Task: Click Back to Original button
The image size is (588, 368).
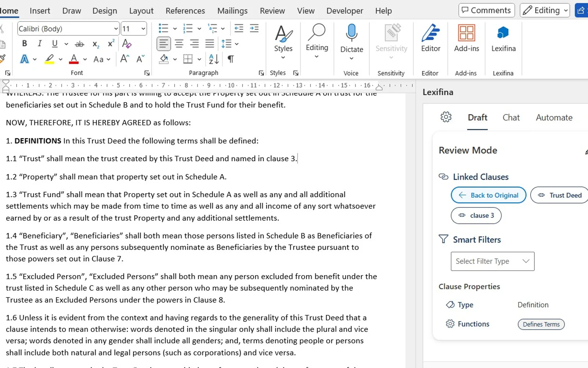Action: (x=488, y=195)
